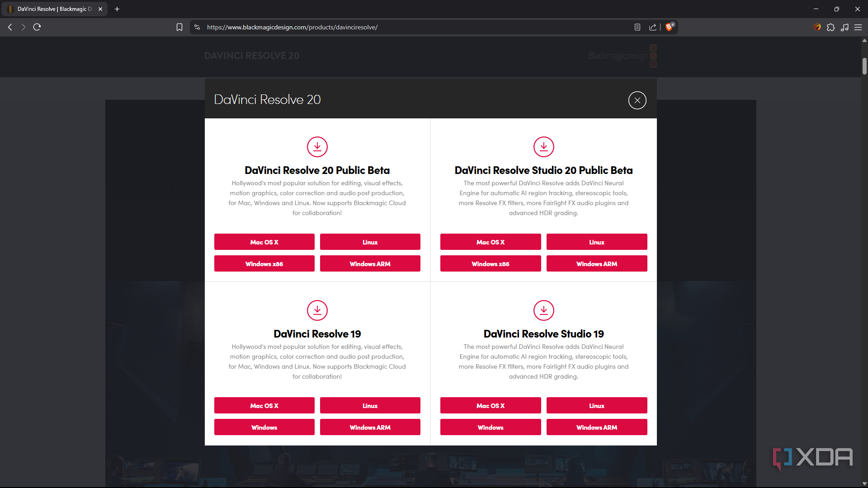Download Resolve 20 Public Beta for Windows ARM
The width and height of the screenshot is (868, 488).
click(370, 263)
